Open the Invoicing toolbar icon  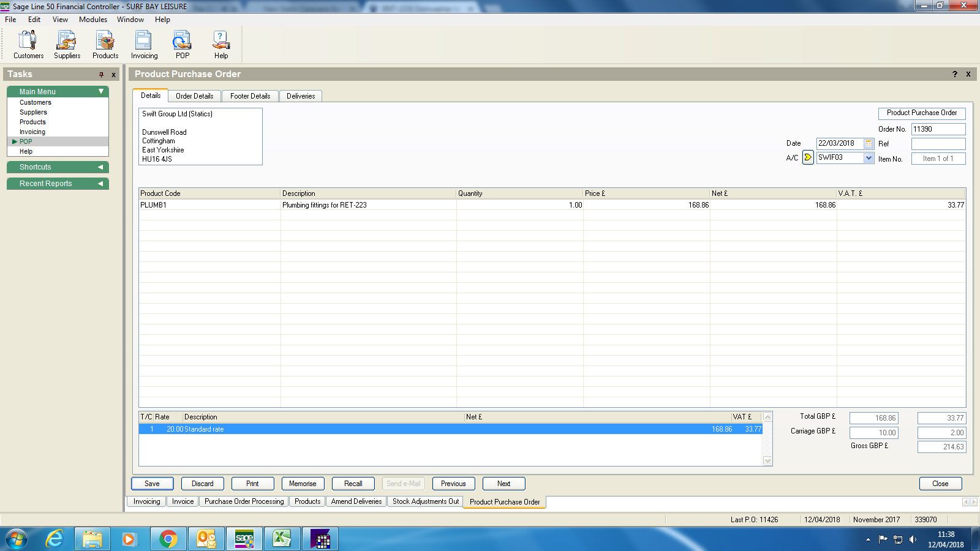pyautogui.click(x=144, y=45)
